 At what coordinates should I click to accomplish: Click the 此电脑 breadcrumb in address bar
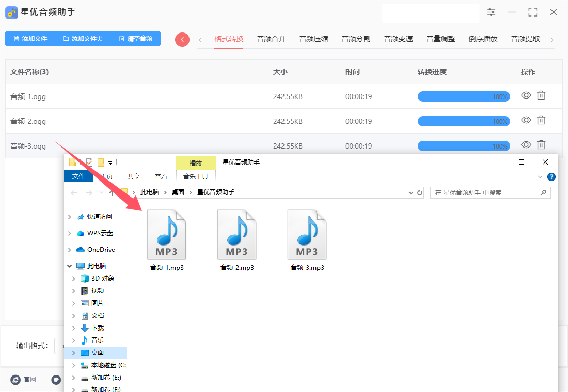tap(150, 192)
